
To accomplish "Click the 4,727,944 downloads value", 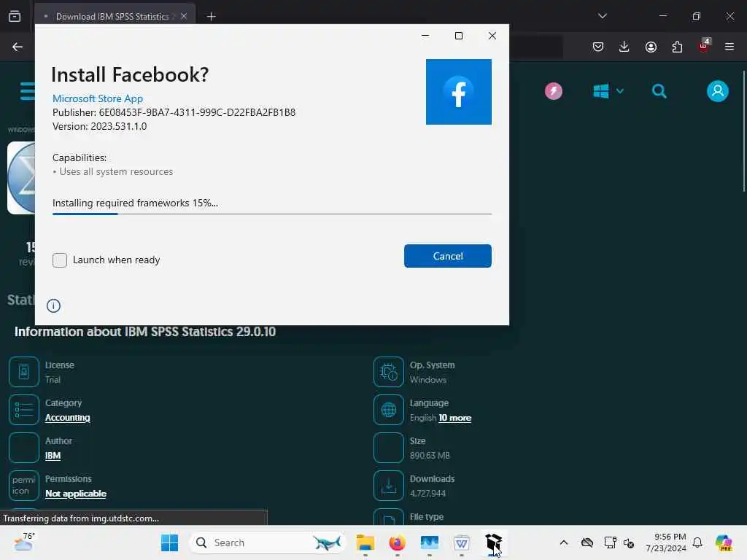I will pyautogui.click(x=427, y=494).
